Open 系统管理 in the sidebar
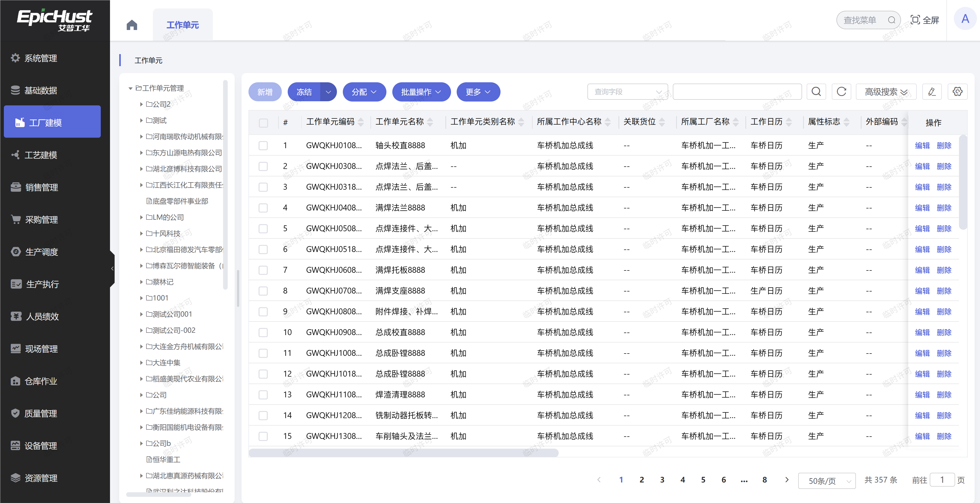 point(41,58)
